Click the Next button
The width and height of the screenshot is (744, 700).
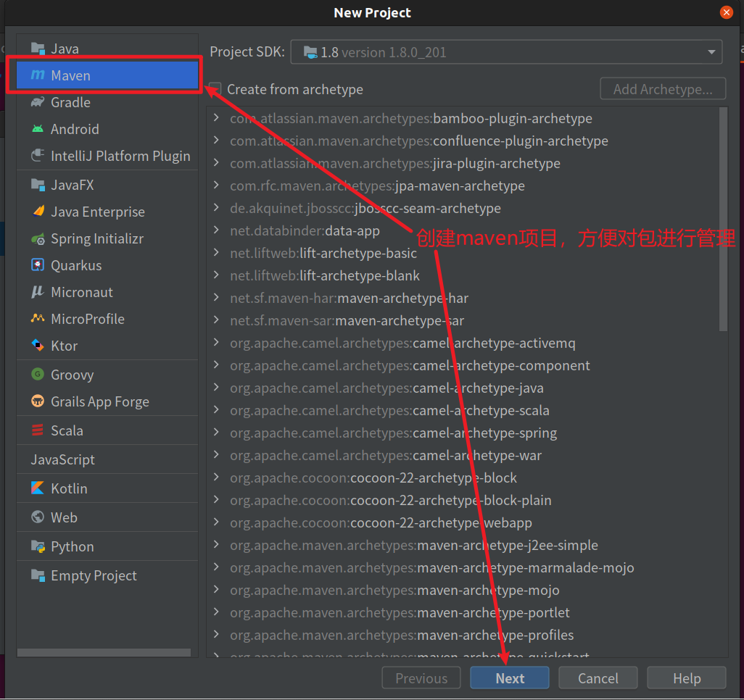(510, 678)
